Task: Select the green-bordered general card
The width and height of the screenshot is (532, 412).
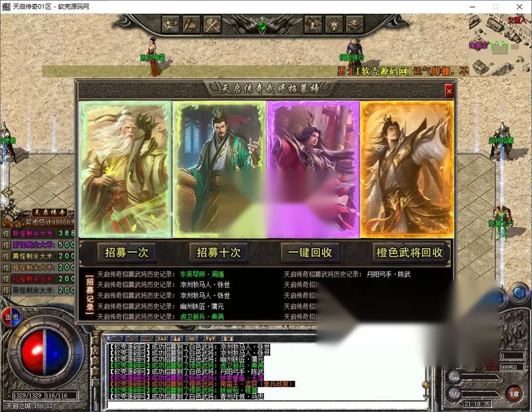Action: tap(220, 169)
